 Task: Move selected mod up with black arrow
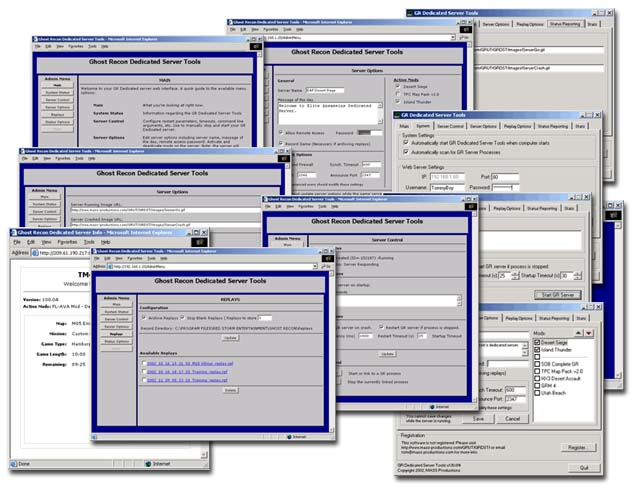pyautogui.click(x=578, y=333)
